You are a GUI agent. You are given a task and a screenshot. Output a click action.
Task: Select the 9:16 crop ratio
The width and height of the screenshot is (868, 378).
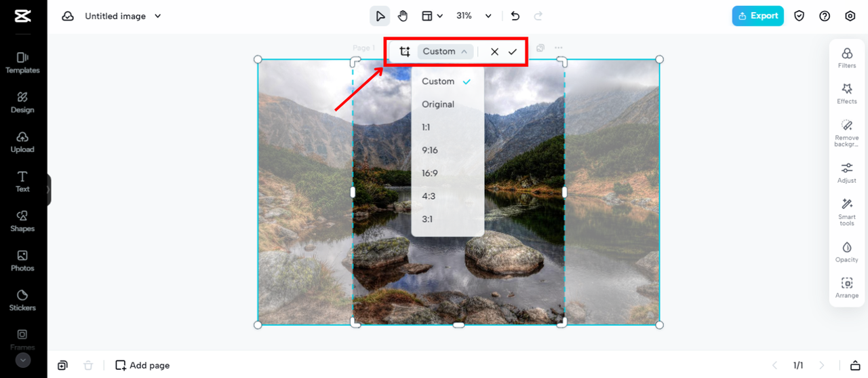click(448, 151)
